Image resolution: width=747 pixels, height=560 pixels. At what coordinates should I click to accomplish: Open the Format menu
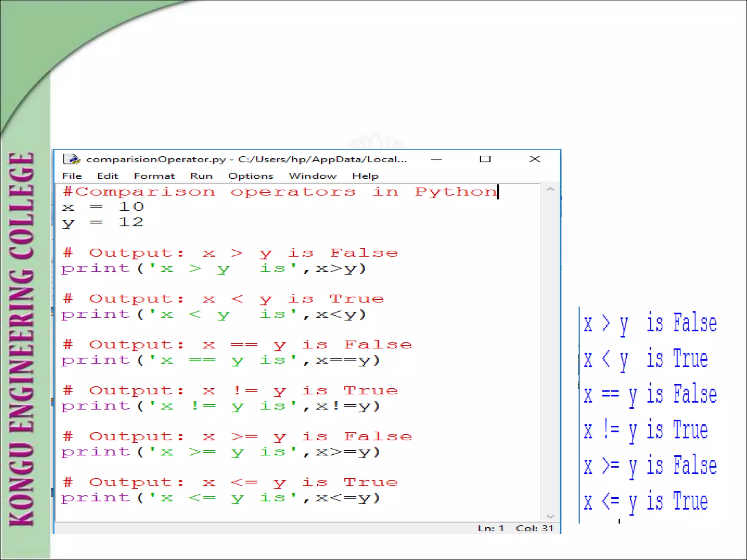point(154,176)
